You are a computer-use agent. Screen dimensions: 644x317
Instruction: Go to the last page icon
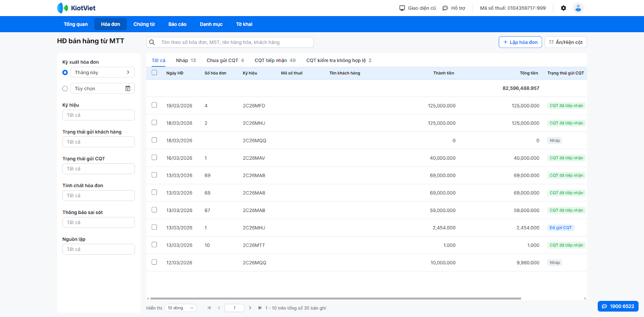[260, 308]
